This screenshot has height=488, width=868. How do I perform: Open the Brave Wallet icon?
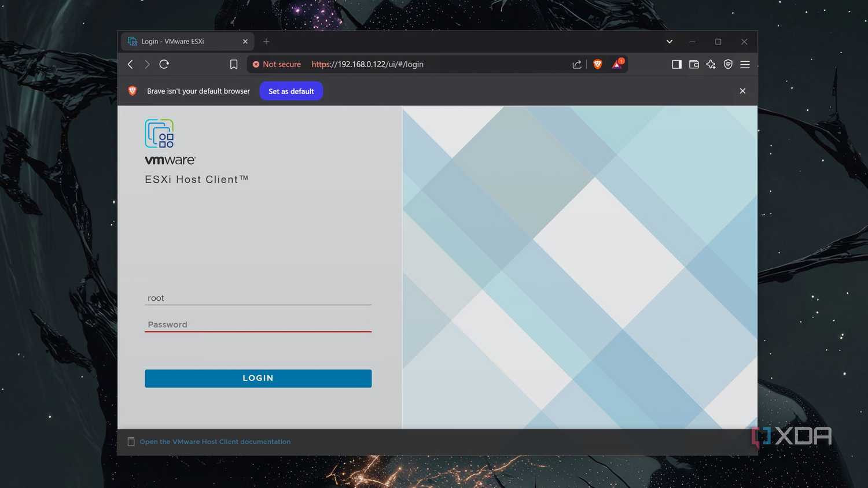[x=694, y=64]
